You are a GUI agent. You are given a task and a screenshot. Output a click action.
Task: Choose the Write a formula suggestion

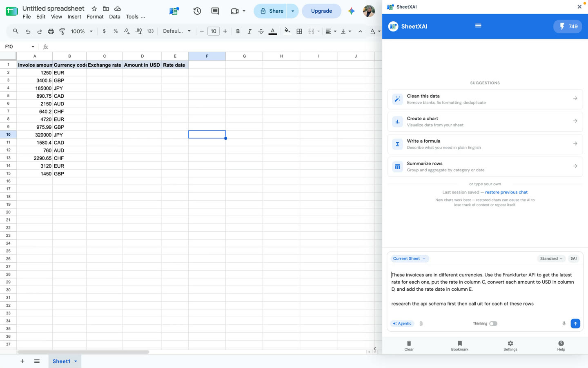click(x=485, y=144)
